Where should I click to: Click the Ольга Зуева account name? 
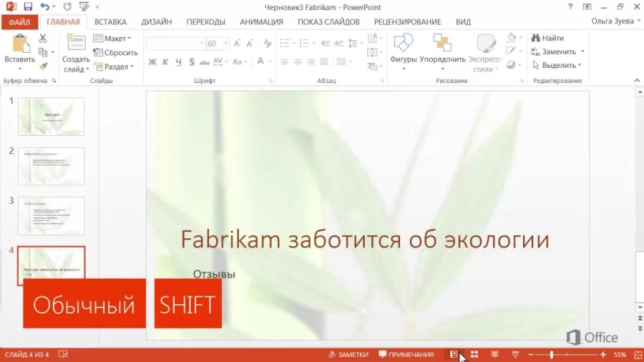coord(612,22)
